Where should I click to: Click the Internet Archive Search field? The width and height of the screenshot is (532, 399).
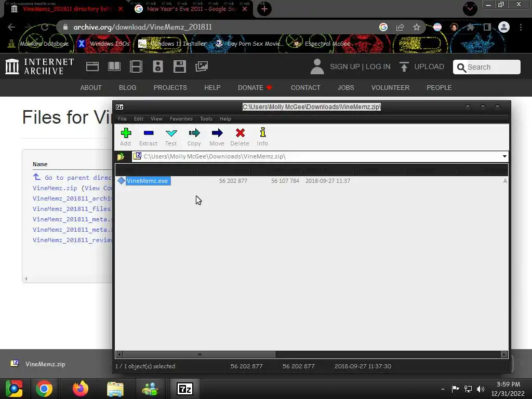click(x=486, y=67)
